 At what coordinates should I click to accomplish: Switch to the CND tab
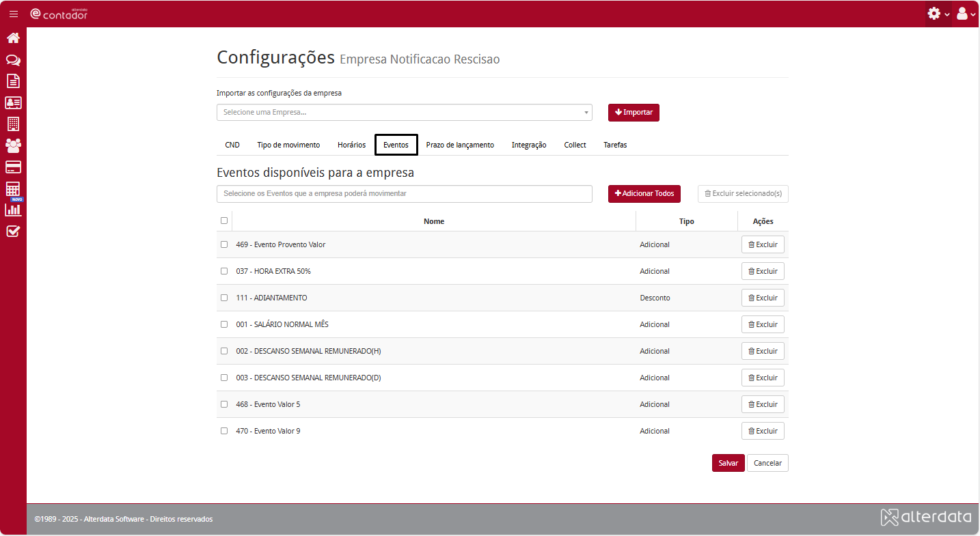tap(232, 145)
